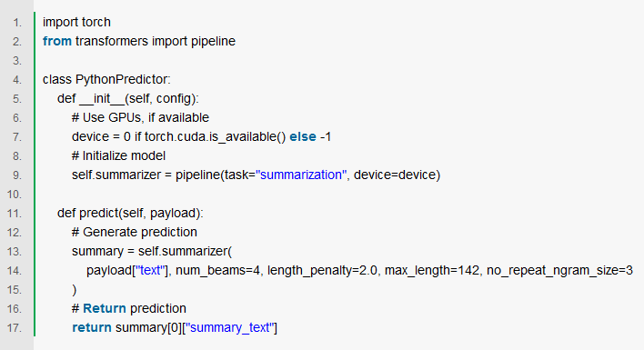Click the '# Use GPUs, if available' comment
The width and height of the screenshot is (644, 350).
tap(140, 118)
